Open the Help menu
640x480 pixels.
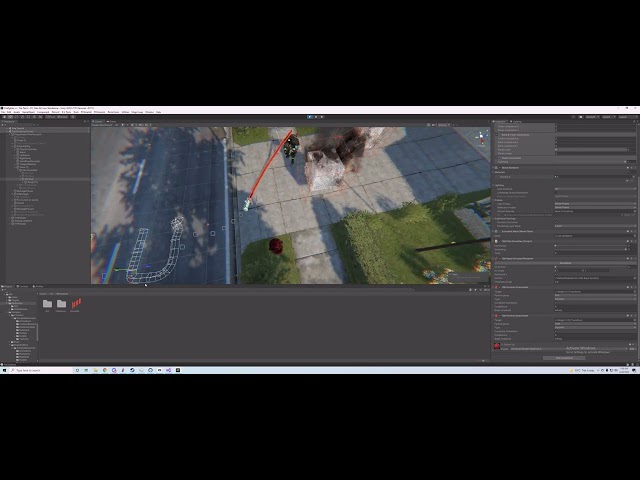(x=158, y=112)
